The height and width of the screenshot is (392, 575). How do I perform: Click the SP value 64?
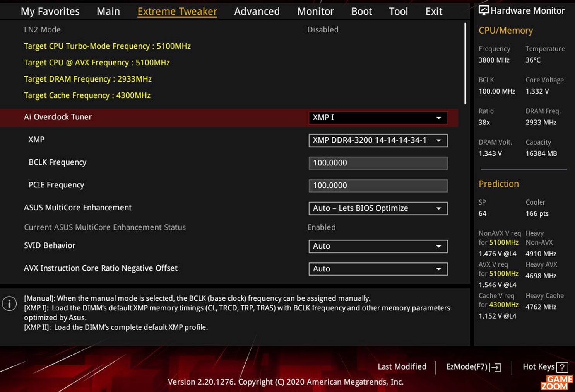[483, 213]
